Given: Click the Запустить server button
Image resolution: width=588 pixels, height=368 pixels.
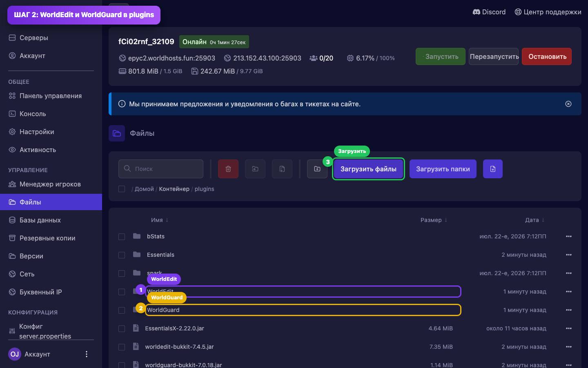Looking at the screenshot, I should coord(441,56).
